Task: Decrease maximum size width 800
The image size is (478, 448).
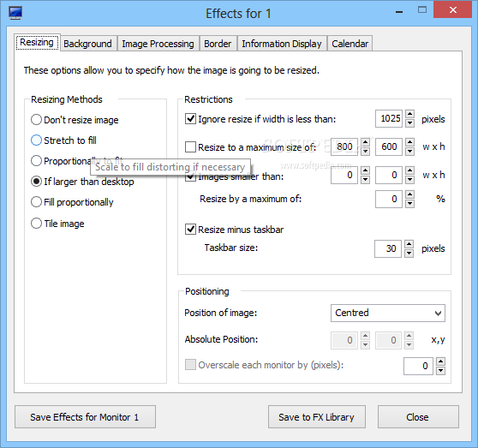Action: pyautogui.click(x=365, y=151)
